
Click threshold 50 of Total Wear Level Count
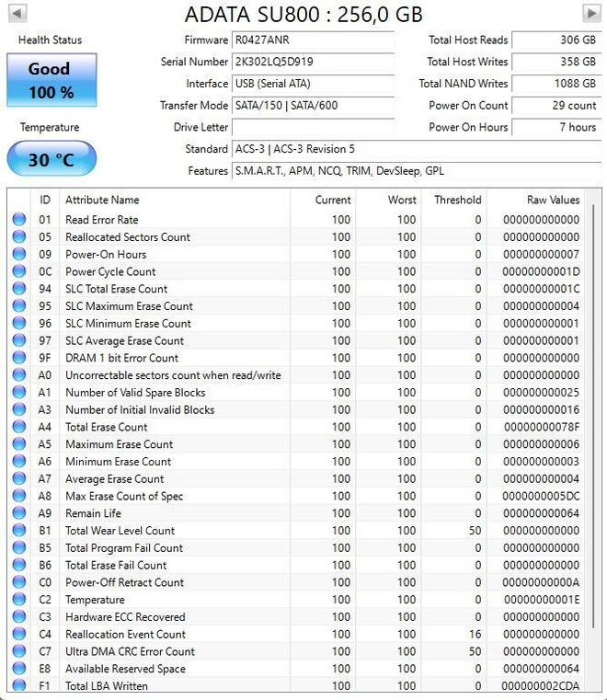(x=475, y=531)
